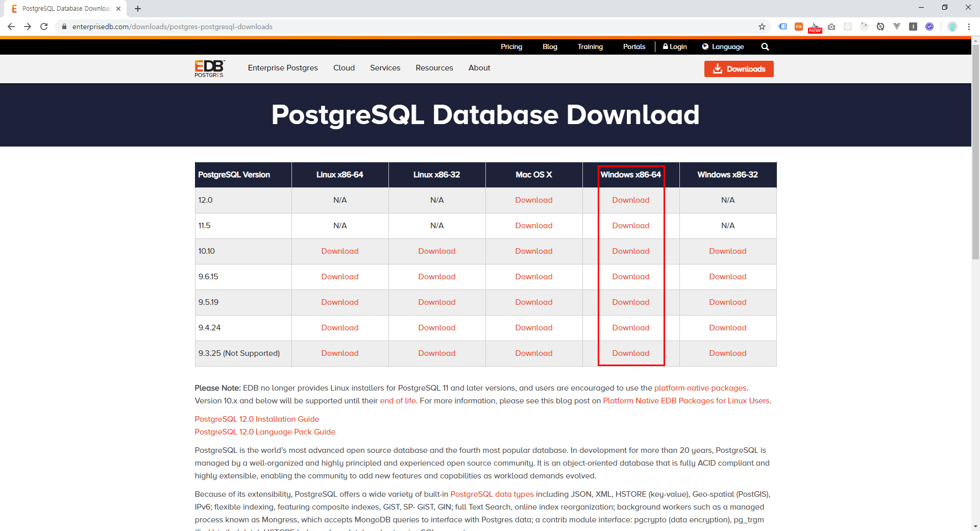This screenshot has height=531, width=980.
Task: Open PostgreSQL 12.0 Installation Guide
Action: coord(257,419)
